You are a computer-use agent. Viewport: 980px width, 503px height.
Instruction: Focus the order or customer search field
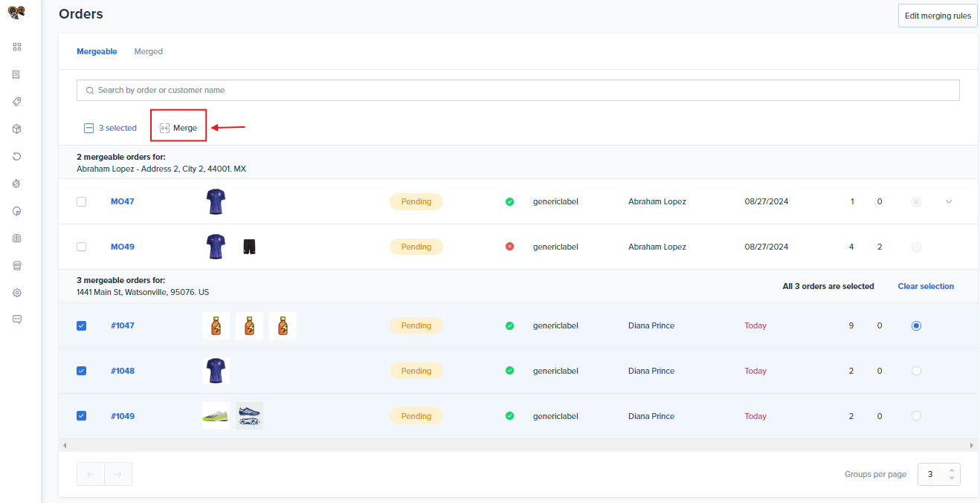click(x=518, y=90)
